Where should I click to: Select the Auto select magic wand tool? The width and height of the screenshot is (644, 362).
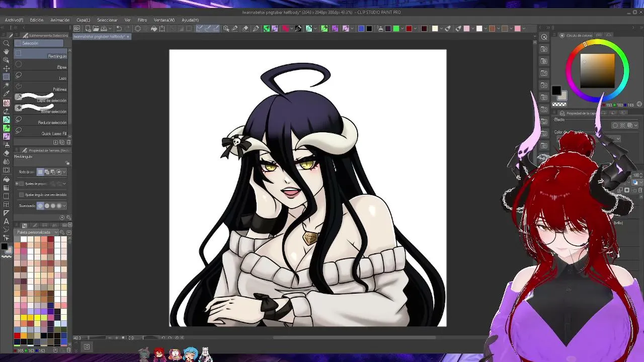pos(6,85)
